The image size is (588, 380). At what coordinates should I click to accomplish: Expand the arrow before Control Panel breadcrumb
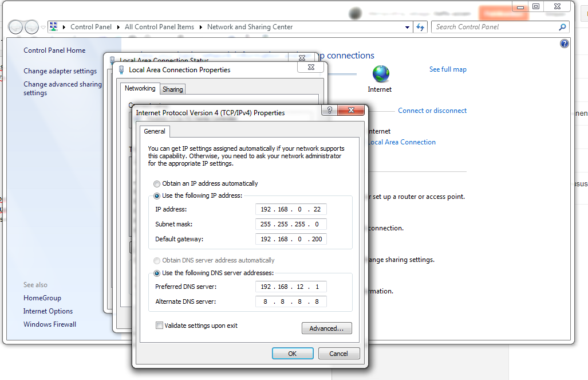64,27
